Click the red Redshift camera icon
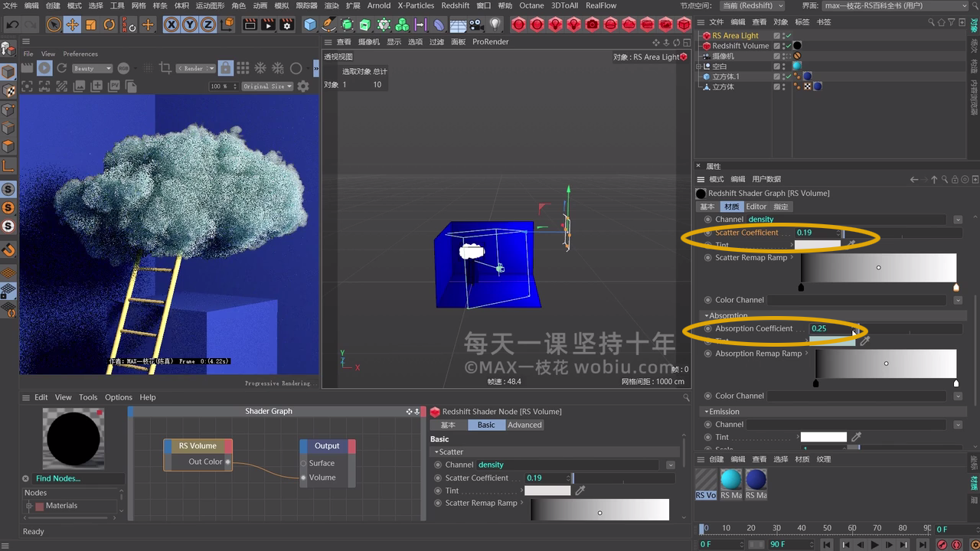The height and width of the screenshot is (551, 980). tap(593, 24)
